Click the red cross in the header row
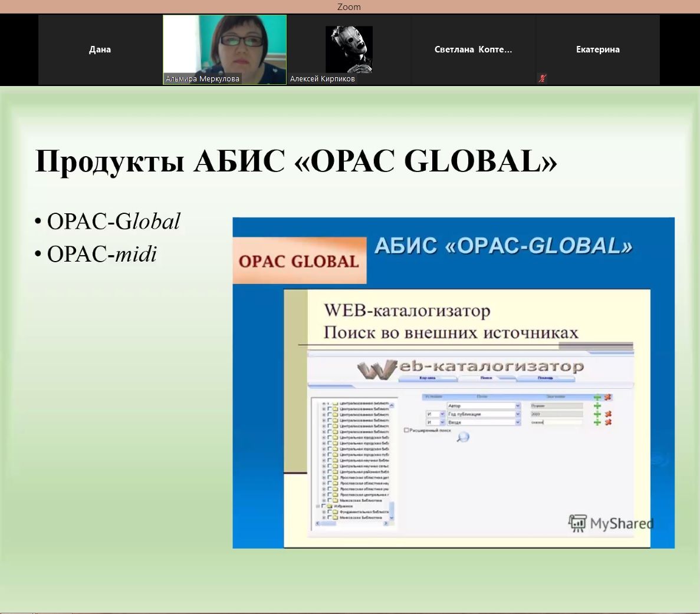The image size is (700, 614). coord(607,397)
